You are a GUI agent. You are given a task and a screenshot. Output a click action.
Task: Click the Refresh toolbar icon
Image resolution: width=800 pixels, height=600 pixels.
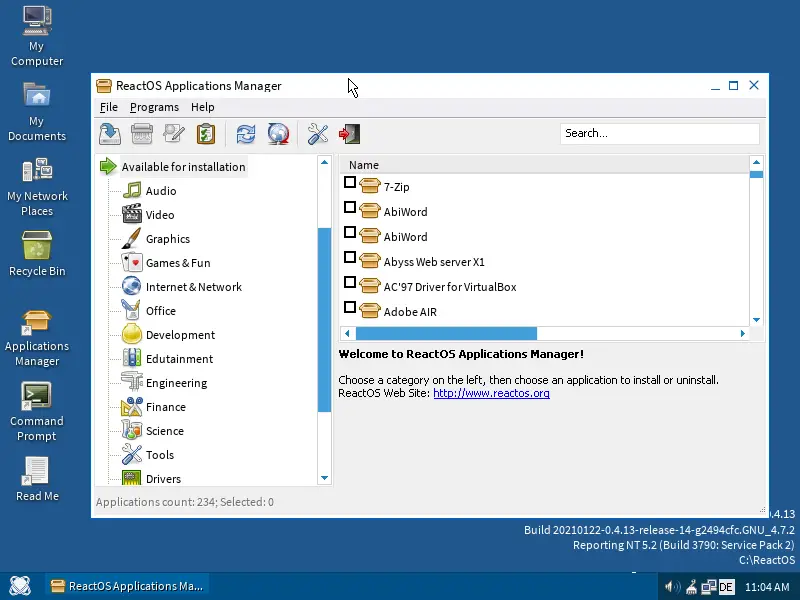pos(246,134)
